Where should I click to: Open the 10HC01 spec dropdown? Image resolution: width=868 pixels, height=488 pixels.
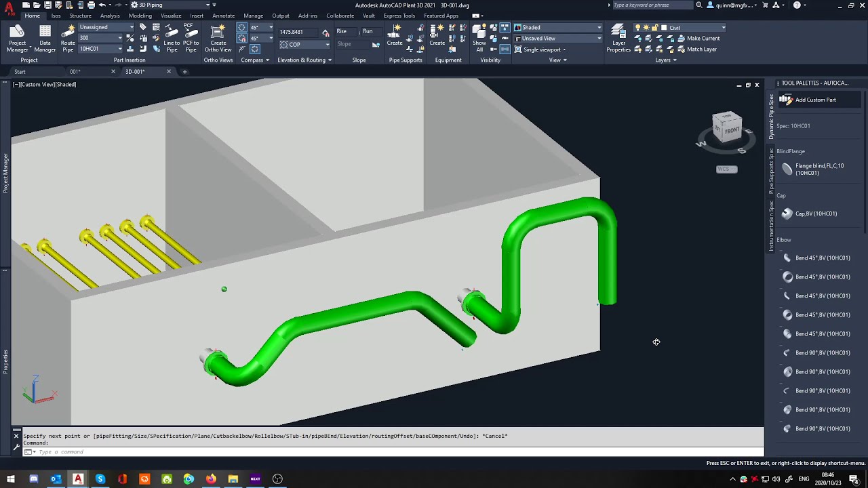[x=101, y=49]
